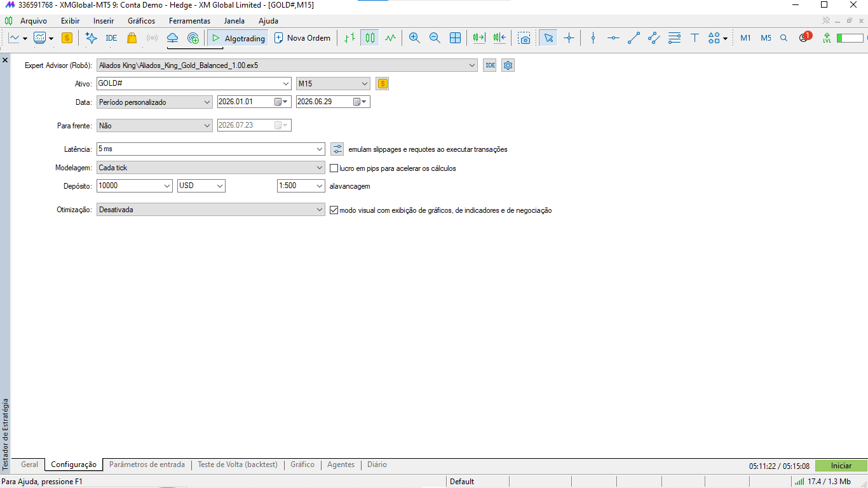Open expert settings gear icon
Viewport: 868px width, 488px height.
point(508,65)
